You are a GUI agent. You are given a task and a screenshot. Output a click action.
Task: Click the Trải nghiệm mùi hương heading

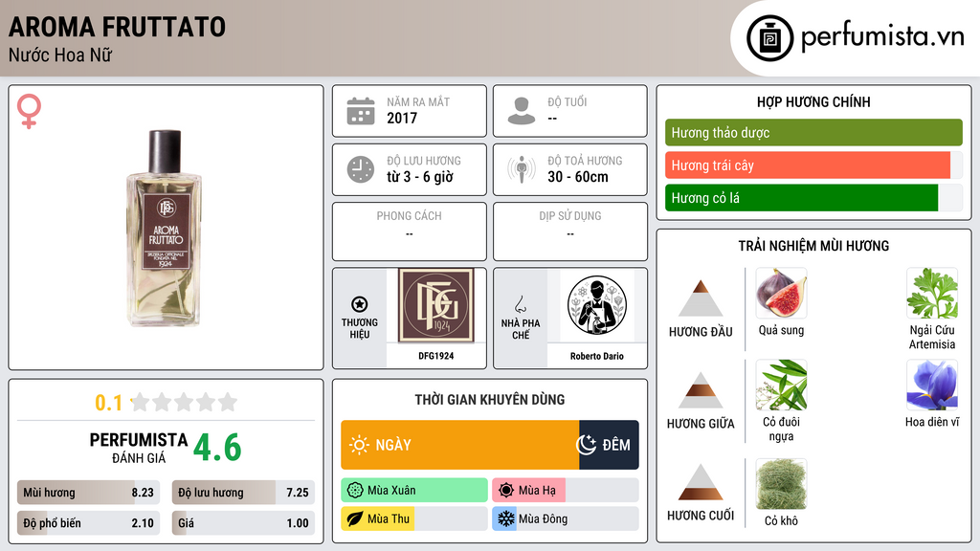pyautogui.click(x=813, y=246)
